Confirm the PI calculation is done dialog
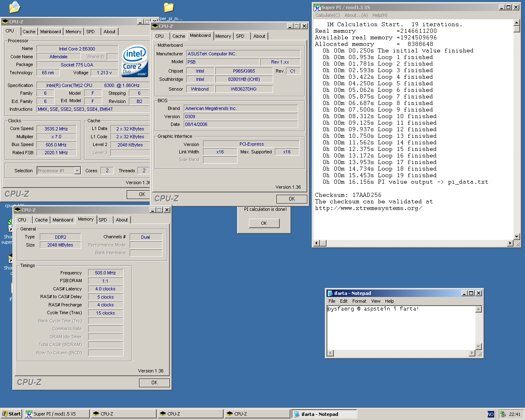Screen dimensions: 525x420 [x=264, y=223]
